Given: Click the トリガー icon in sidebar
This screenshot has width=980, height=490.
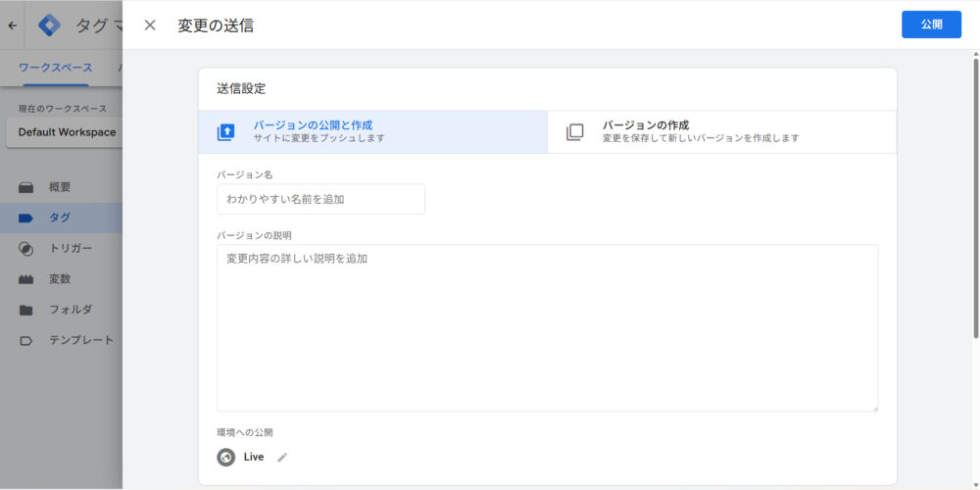Looking at the screenshot, I should pyautogui.click(x=26, y=248).
